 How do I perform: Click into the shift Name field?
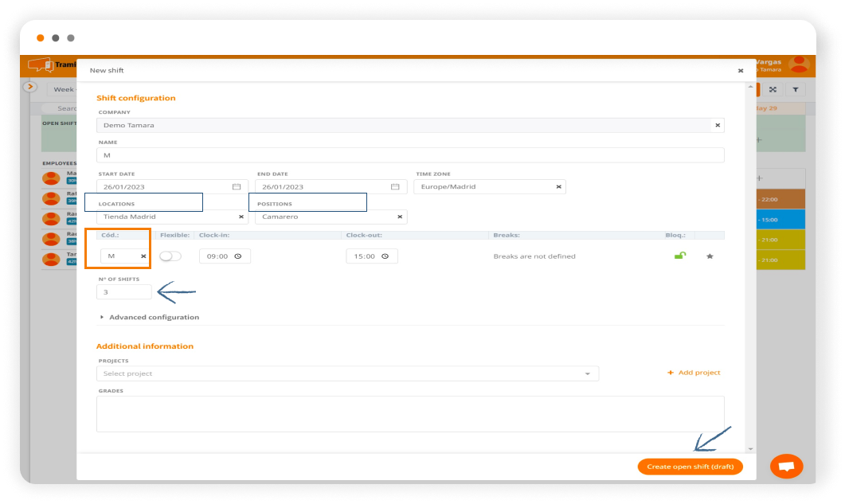(x=410, y=155)
